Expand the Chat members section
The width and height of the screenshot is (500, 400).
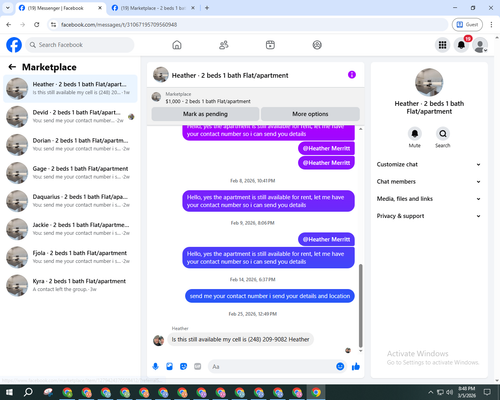(429, 182)
